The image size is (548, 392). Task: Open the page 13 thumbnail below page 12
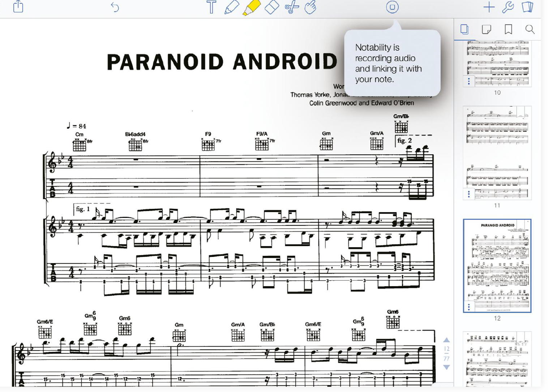[x=497, y=359]
